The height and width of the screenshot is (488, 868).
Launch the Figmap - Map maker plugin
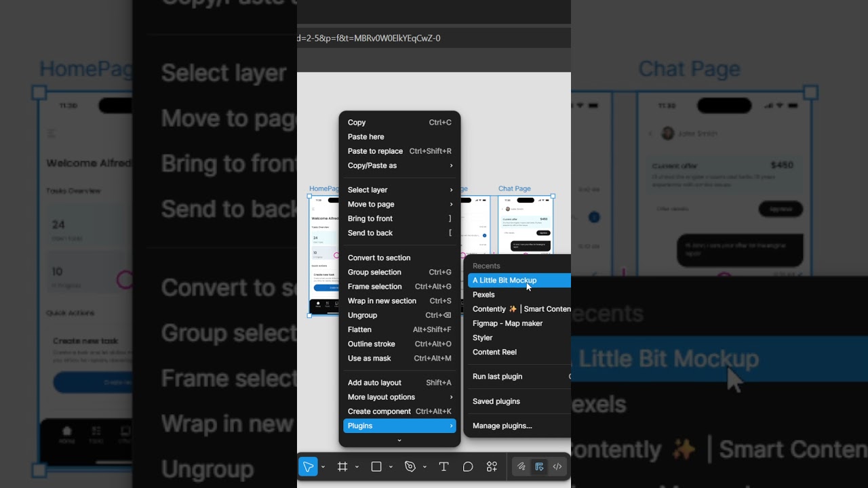(x=519, y=323)
